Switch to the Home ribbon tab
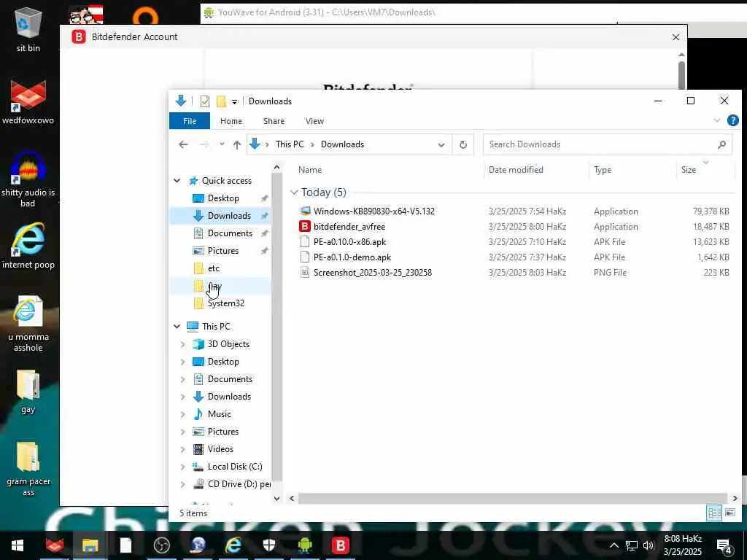This screenshot has width=747, height=560. click(231, 121)
